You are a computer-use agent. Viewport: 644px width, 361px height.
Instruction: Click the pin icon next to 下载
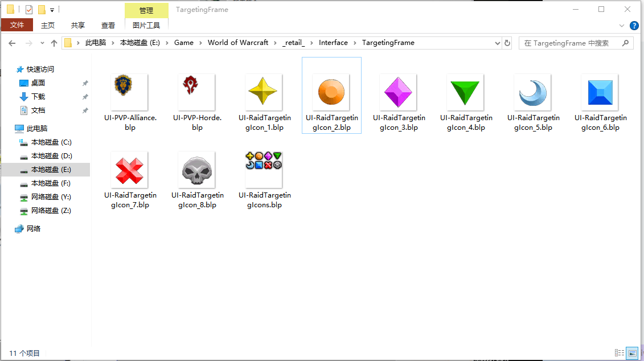point(85,97)
